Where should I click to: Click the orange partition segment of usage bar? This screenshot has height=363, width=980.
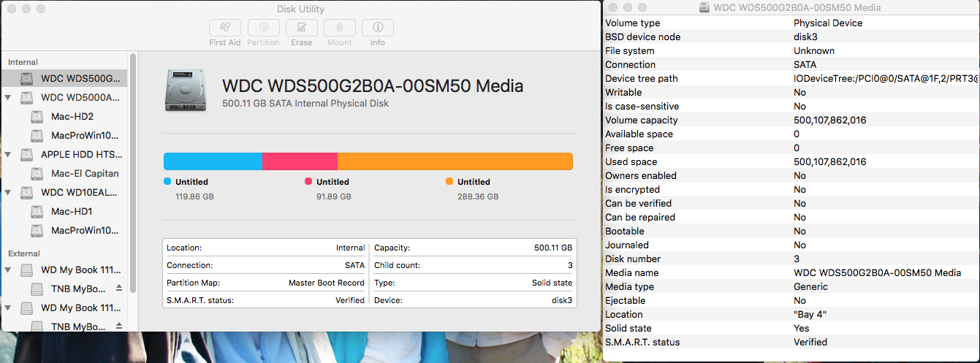click(x=455, y=161)
